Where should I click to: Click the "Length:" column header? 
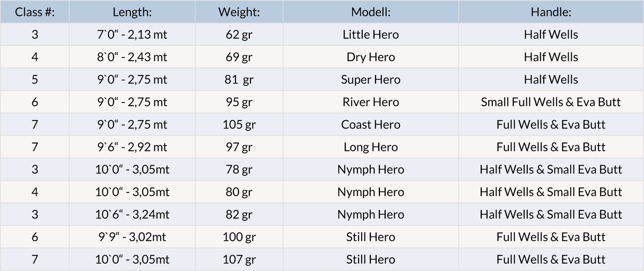[x=132, y=12]
